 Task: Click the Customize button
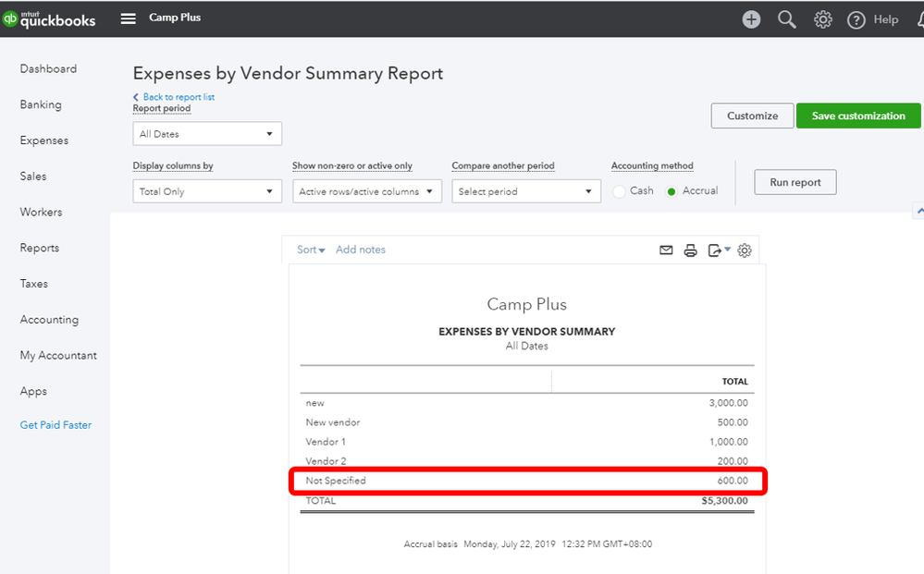tap(752, 116)
